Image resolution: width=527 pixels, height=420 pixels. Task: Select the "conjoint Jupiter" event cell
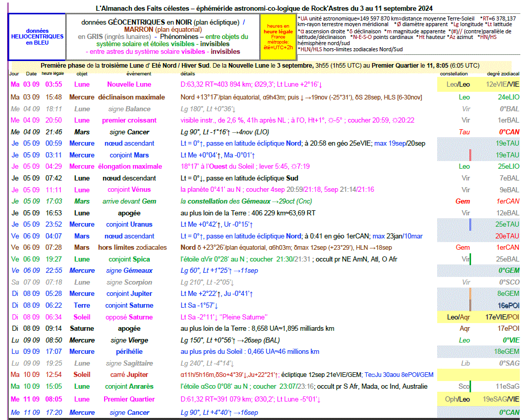coord(129,294)
